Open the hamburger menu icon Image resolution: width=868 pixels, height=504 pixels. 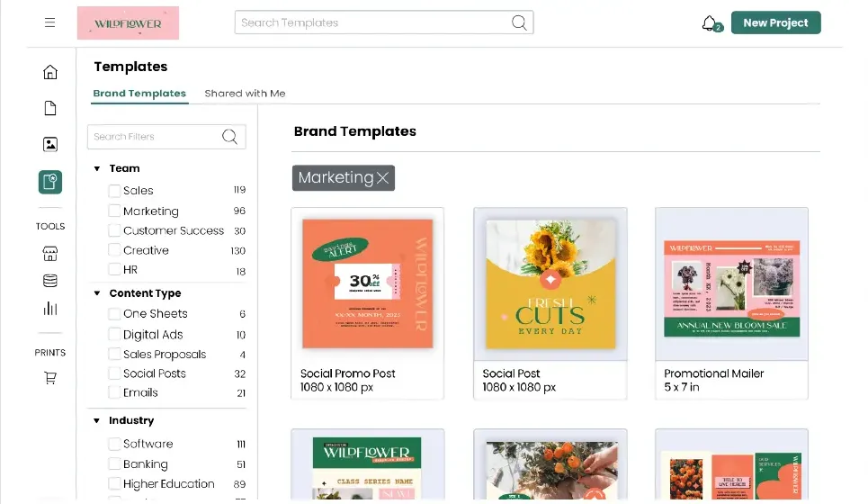(x=50, y=22)
